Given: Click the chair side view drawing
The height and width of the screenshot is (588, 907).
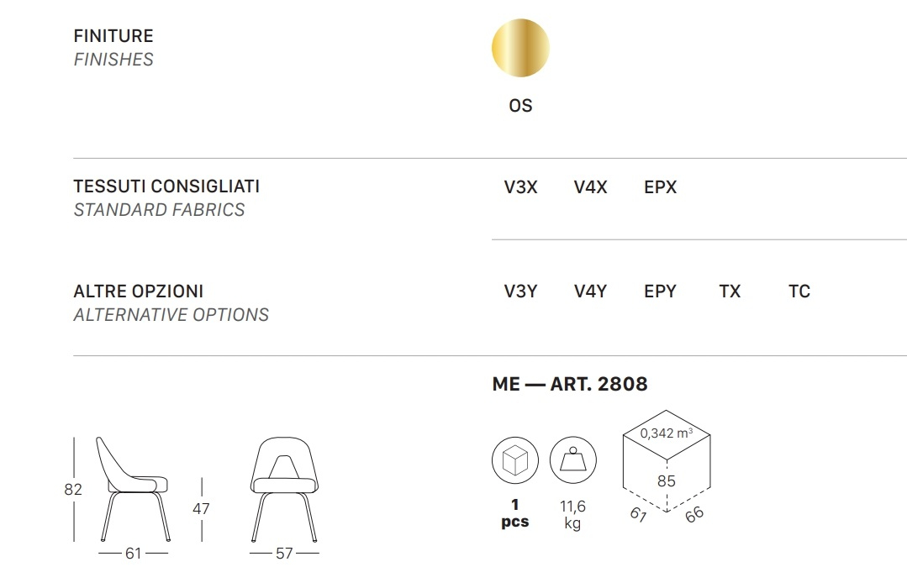Looking at the screenshot, I should tap(134, 489).
